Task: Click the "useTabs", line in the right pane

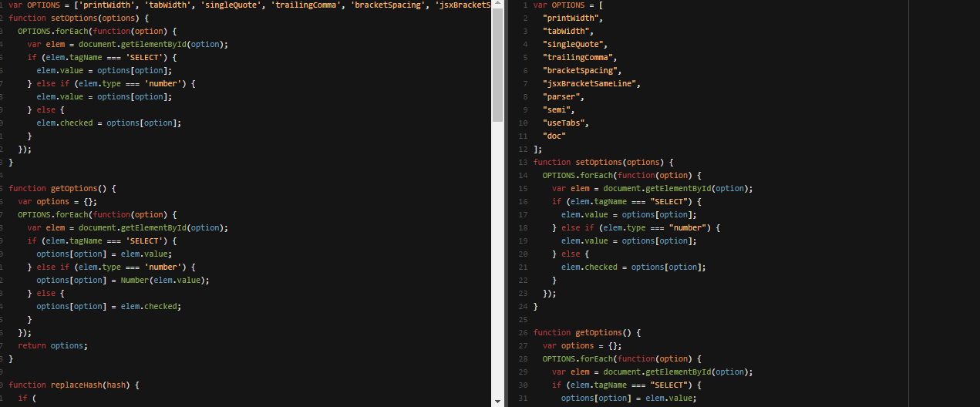Action: coord(566,123)
